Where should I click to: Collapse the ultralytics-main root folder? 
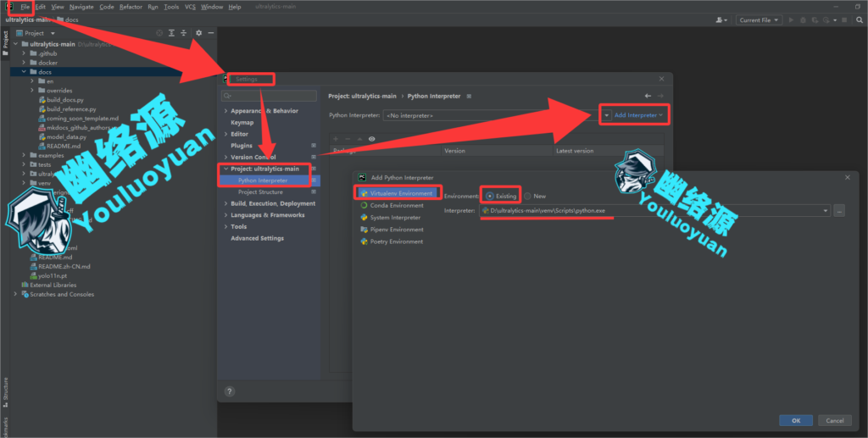click(16, 44)
